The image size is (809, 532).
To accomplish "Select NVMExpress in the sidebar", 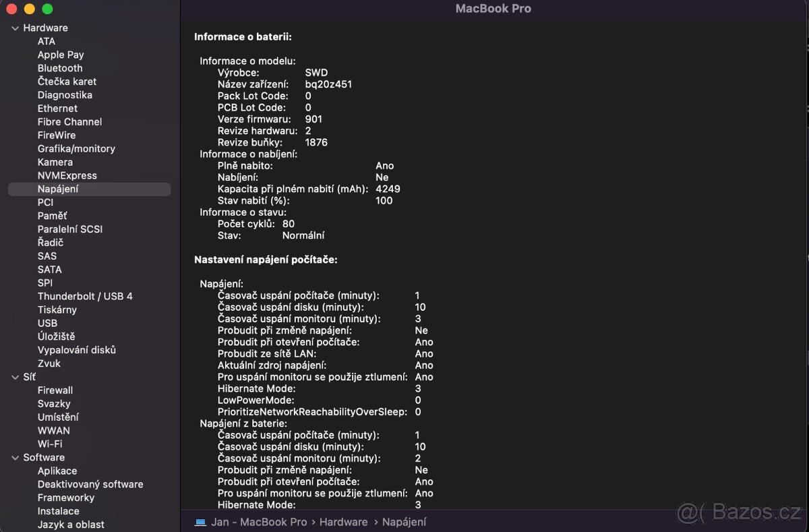I will pos(67,175).
